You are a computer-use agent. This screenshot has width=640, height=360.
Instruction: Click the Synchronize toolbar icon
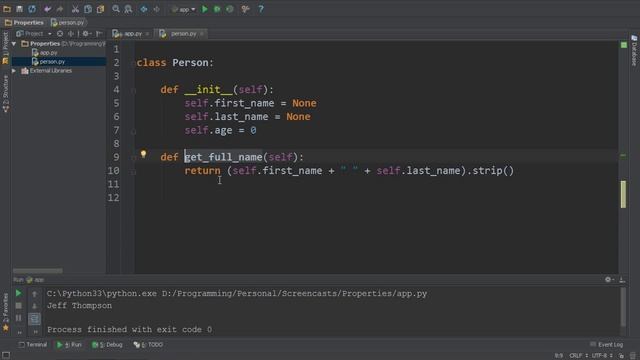click(x=32, y=9)
